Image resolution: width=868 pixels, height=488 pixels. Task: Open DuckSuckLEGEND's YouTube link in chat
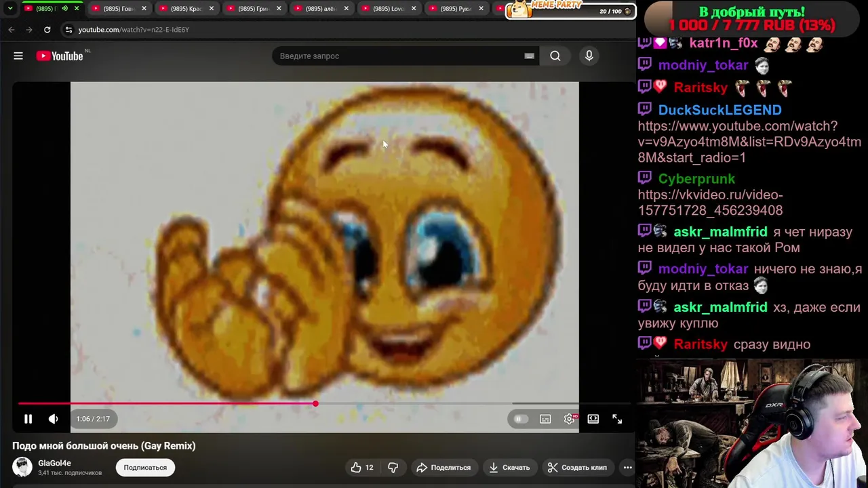pyautogui.click(x=749, y=142)
